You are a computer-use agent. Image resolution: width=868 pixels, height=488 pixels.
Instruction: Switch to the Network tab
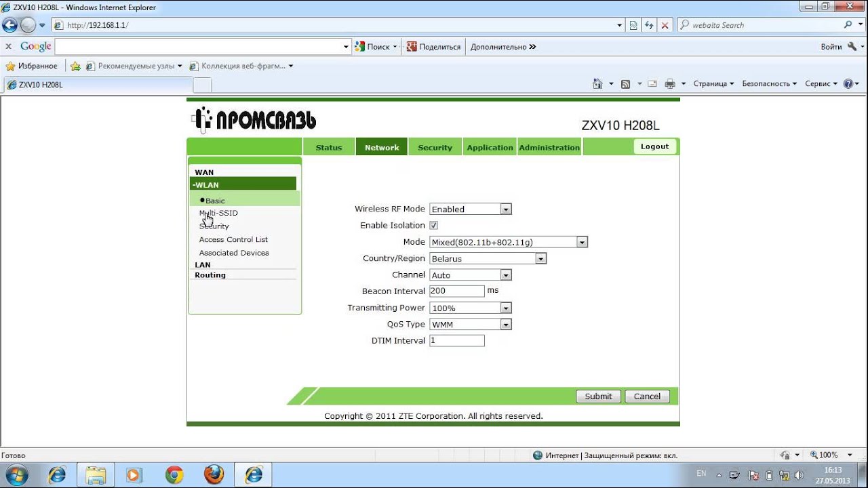(x=382, y=147)
